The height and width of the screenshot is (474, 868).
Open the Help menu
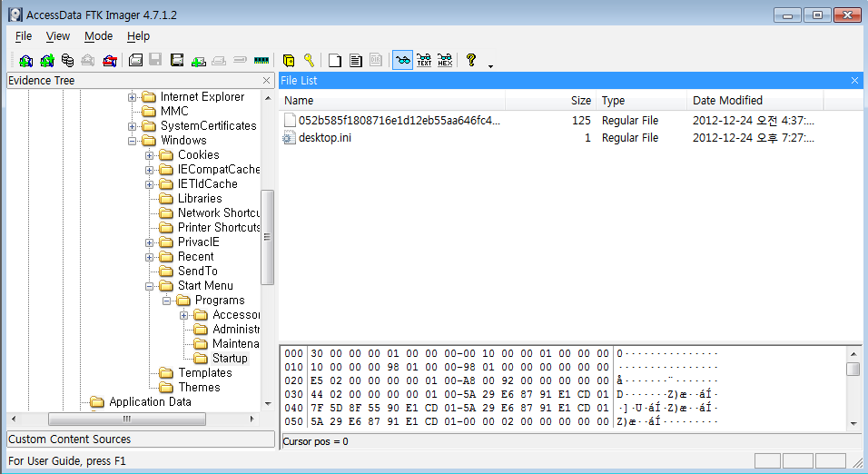tap(138, 36)
